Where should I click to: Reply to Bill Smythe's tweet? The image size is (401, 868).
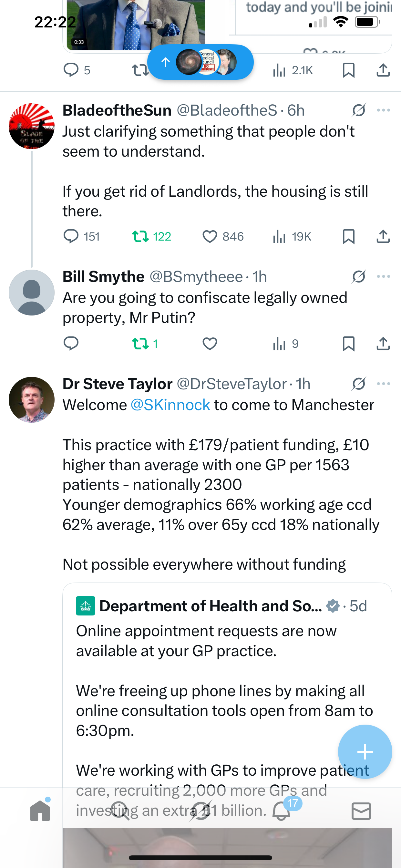point(71,344)
